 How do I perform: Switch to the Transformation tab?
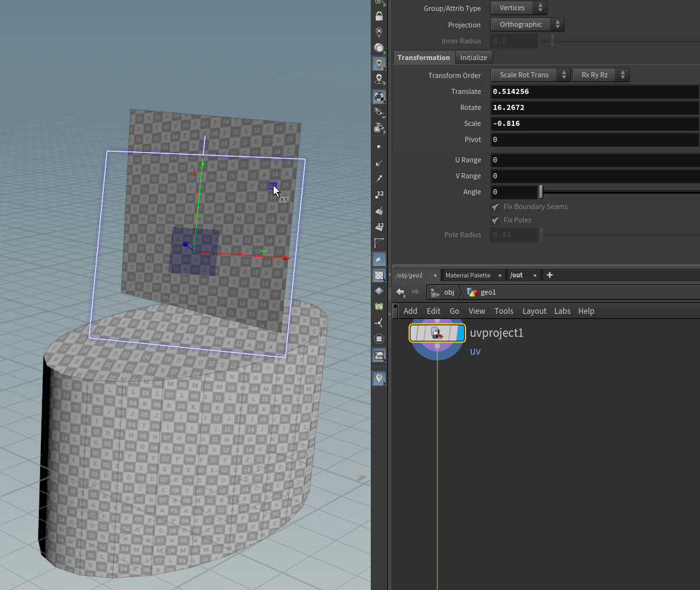pos(424,58)
